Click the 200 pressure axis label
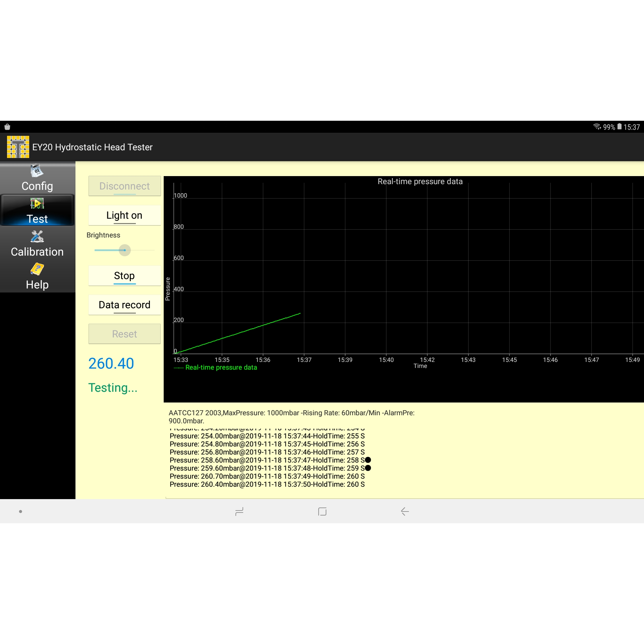Screen dimensions: 644x644 point(179,320)
